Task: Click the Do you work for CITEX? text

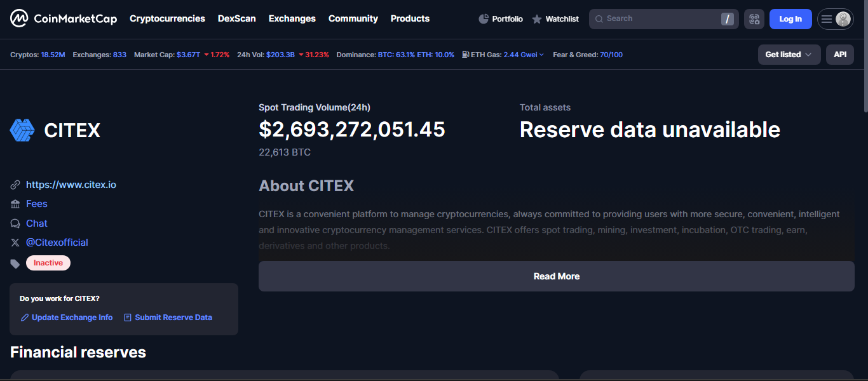Action: tap(60, 298)
